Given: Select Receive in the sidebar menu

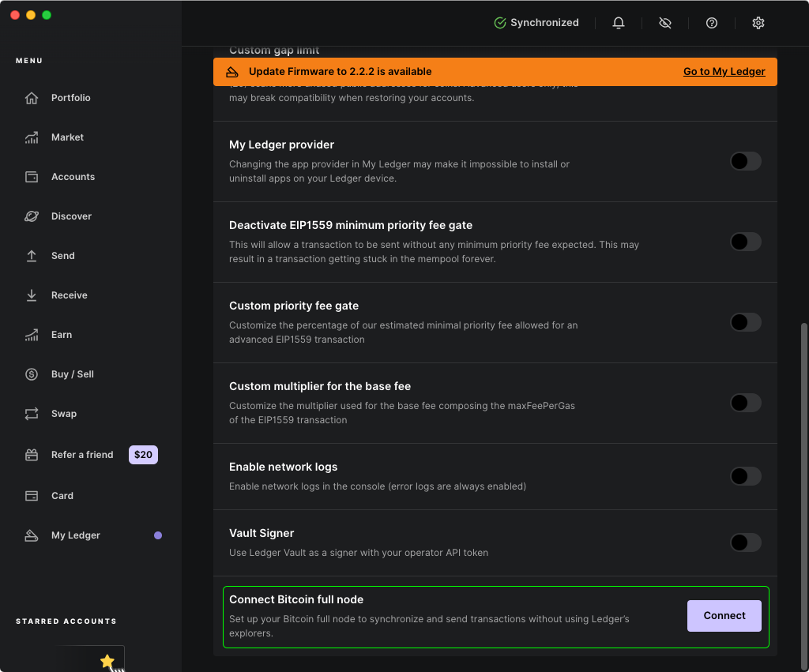Looking at the screenshot, I should tap(70, 295).
